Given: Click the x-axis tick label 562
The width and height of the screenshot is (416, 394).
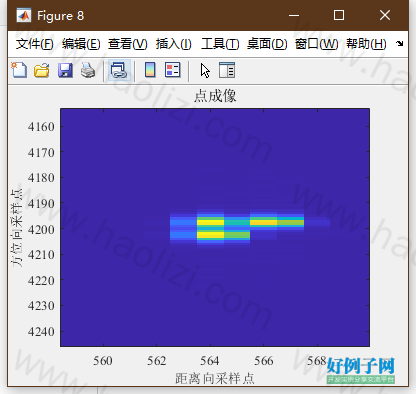Looking at the screenshot, I should pyautogui.click(x=157, y=361).
